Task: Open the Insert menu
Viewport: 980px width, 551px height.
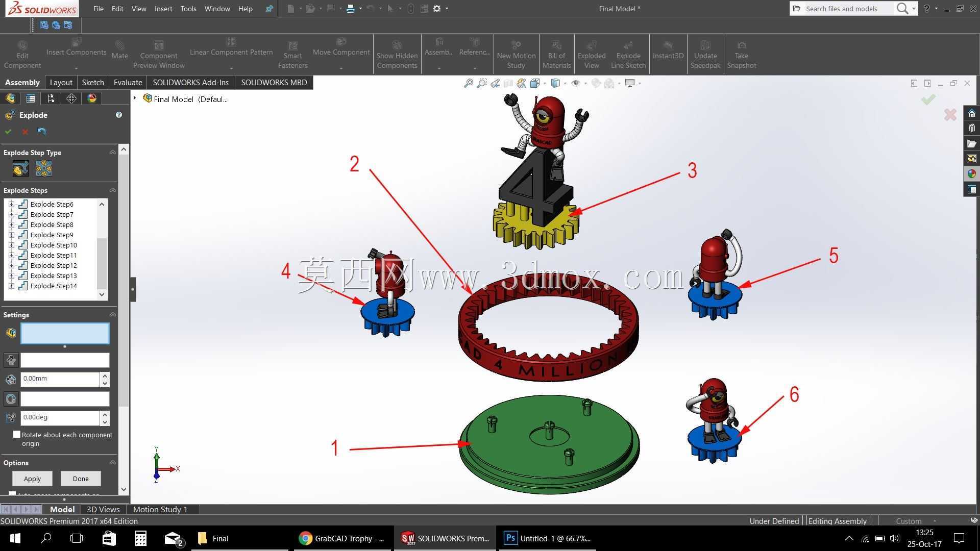Action: [163, 9]
